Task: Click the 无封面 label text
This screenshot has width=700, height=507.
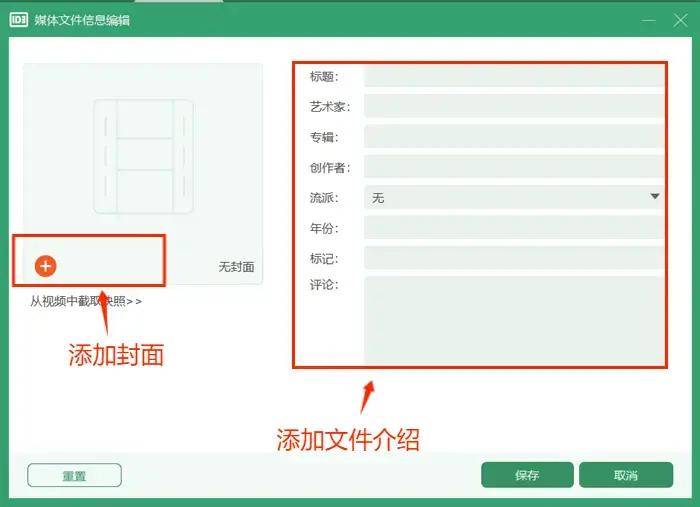Action: (236, 267)
